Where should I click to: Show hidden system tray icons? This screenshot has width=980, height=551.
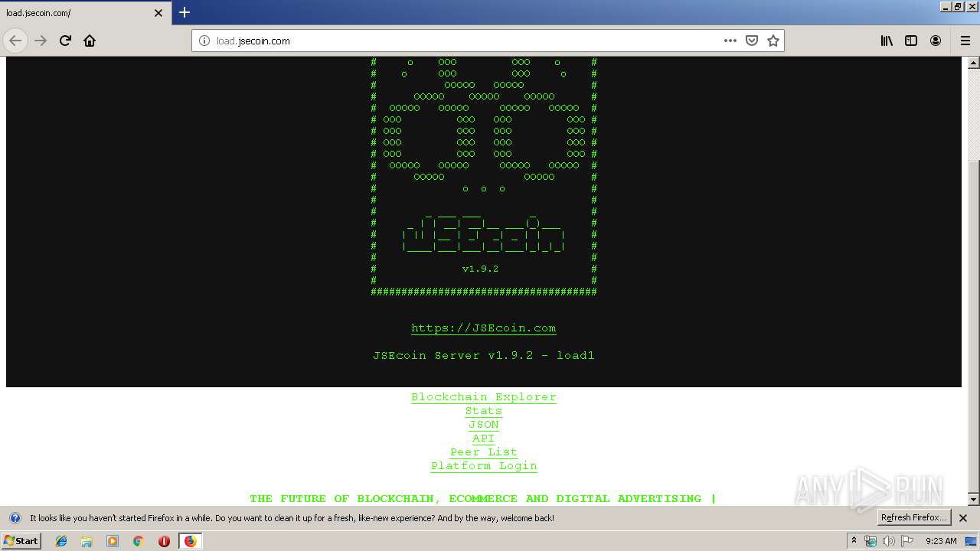tap(854, 540)
